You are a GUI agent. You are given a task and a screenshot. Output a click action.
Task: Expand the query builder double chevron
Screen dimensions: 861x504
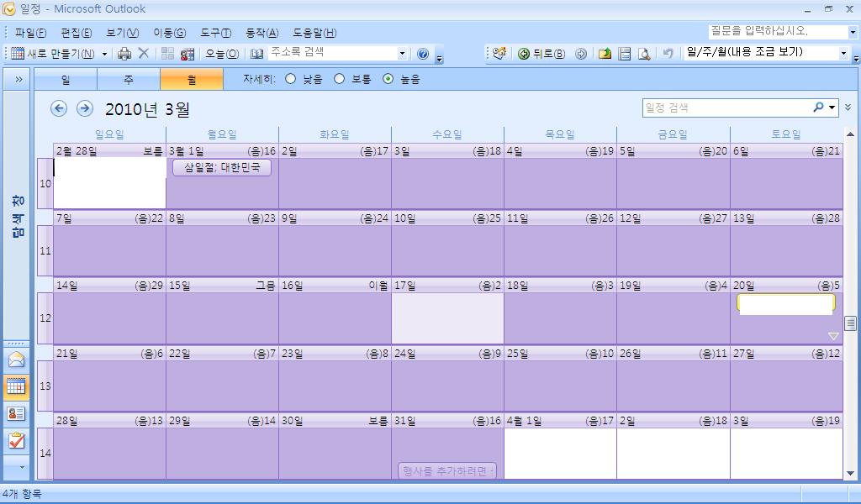tap(848, 108)
